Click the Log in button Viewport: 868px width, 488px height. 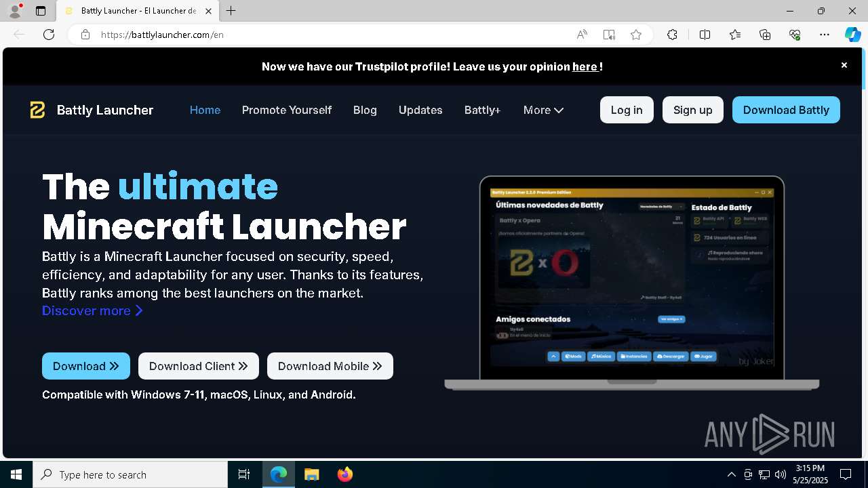tap(627, 110)
